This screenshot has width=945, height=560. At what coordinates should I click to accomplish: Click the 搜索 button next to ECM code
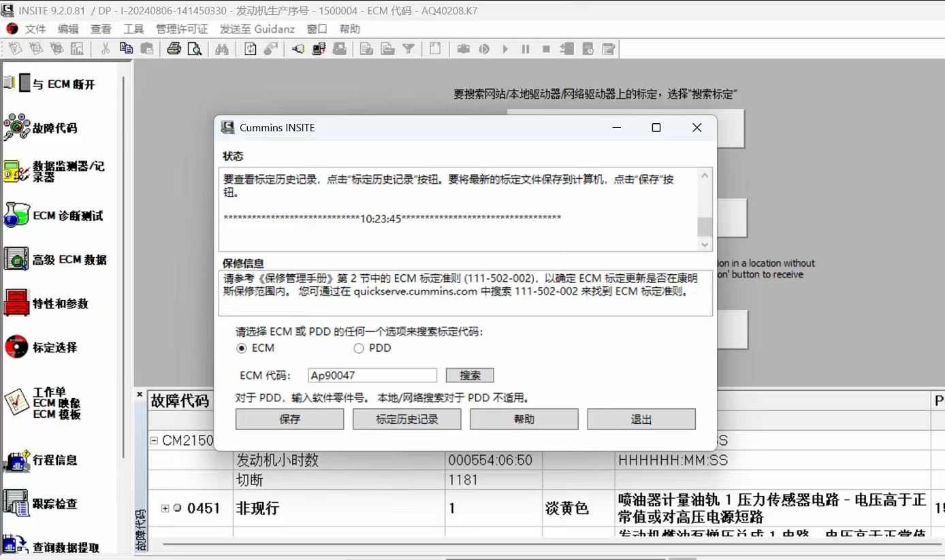[470, 376]
